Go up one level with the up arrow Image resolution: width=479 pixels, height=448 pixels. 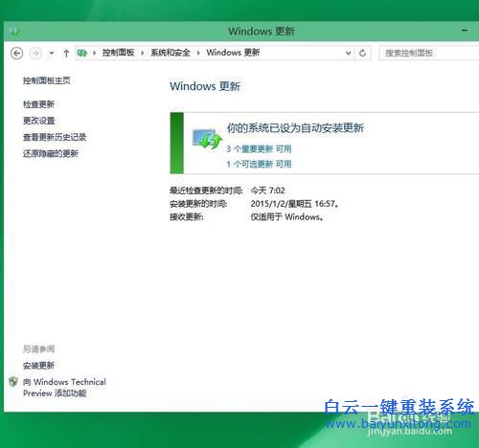coord(66,53)
